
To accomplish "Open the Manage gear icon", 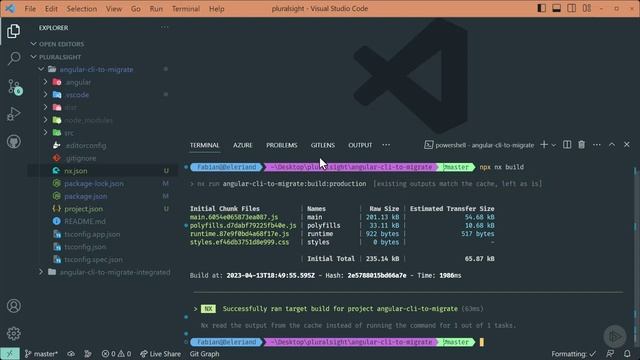I will [x=13, y=333].
